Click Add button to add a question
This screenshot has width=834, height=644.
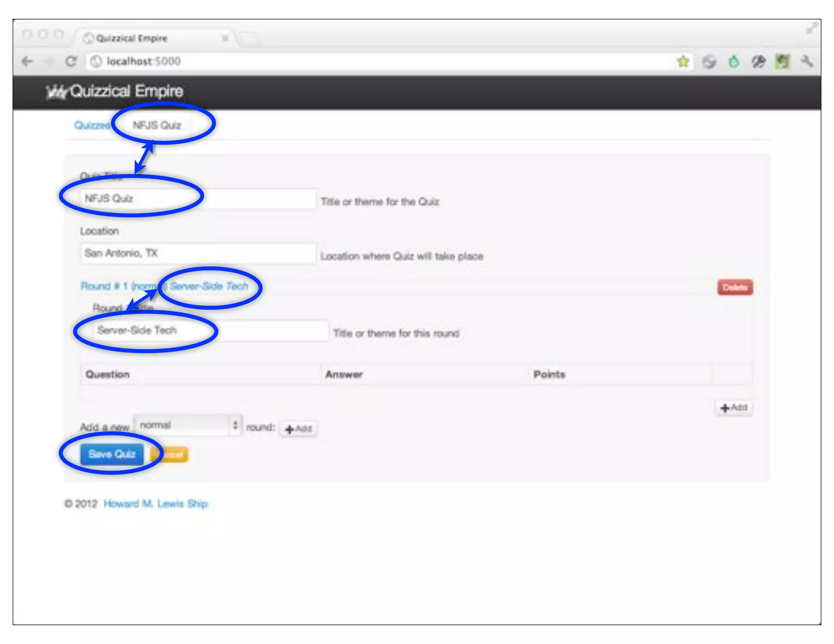734,407
